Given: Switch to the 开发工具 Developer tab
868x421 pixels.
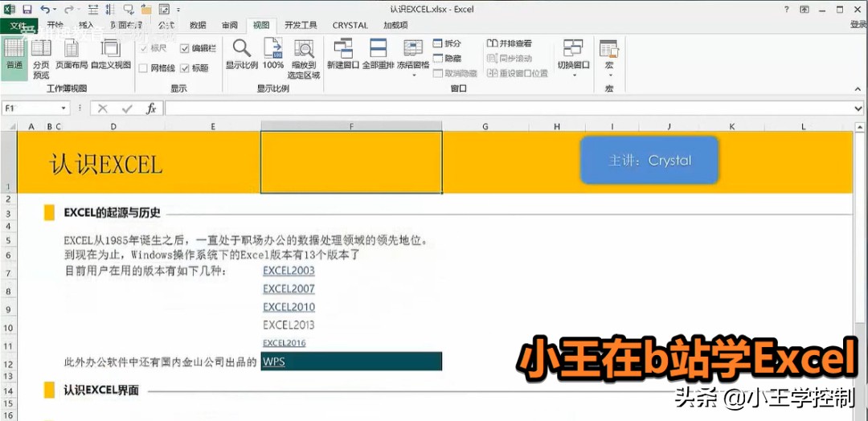Looking at the screenshot, I should tap(301, 26).
